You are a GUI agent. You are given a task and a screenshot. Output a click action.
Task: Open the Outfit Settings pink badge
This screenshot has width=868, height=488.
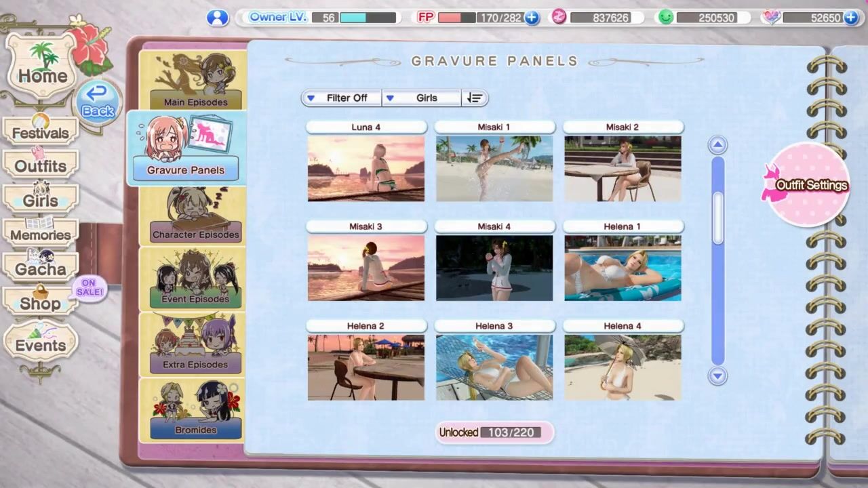807,185
